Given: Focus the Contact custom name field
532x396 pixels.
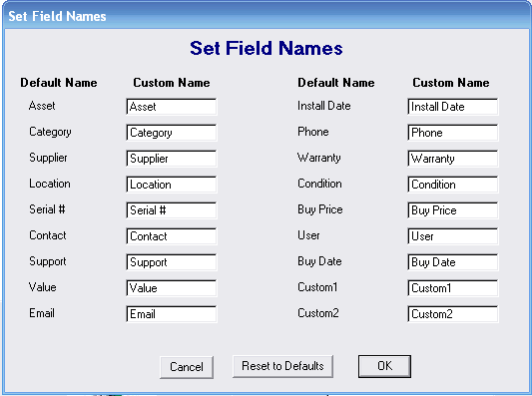Looking at the screenshot, I should click(x=172, y=236).
